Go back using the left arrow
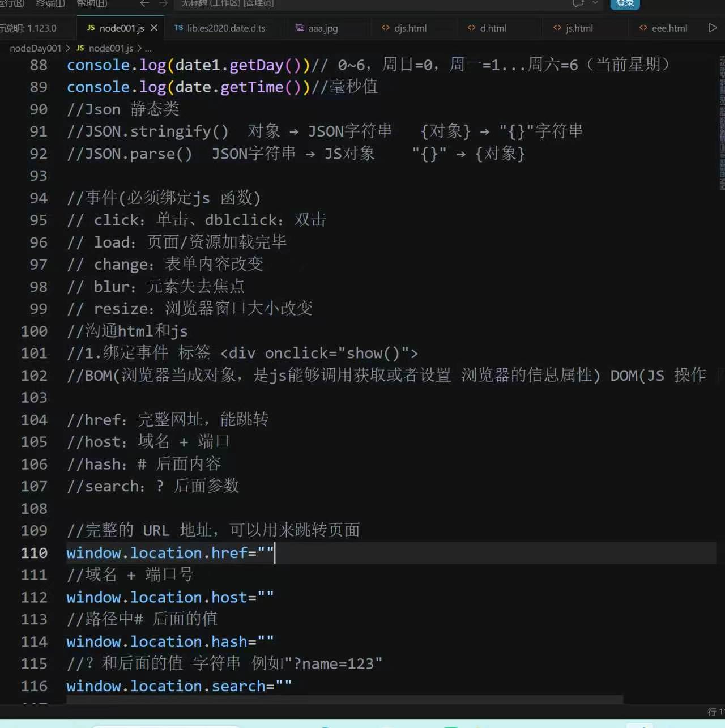 [x=144, y=3]
